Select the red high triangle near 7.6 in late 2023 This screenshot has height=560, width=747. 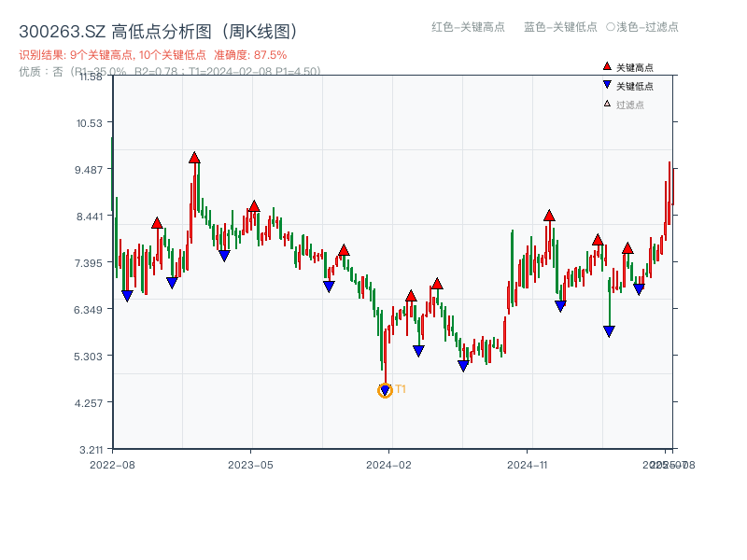[x=344, y=250]
